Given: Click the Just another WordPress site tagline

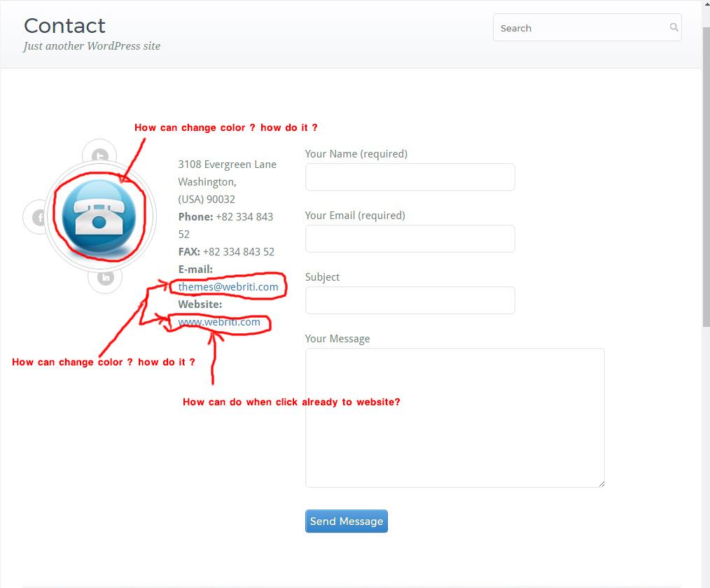Looking at the screenshot, I should [x=92, y=46].
